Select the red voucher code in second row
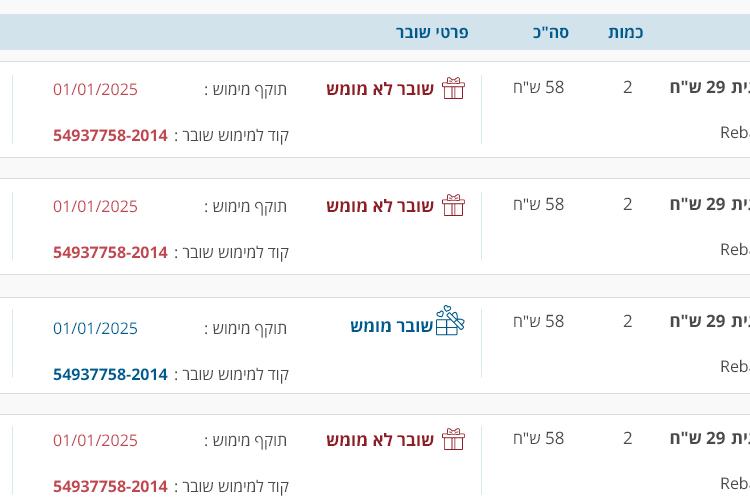Screen dimensions: 750x500 110,252
